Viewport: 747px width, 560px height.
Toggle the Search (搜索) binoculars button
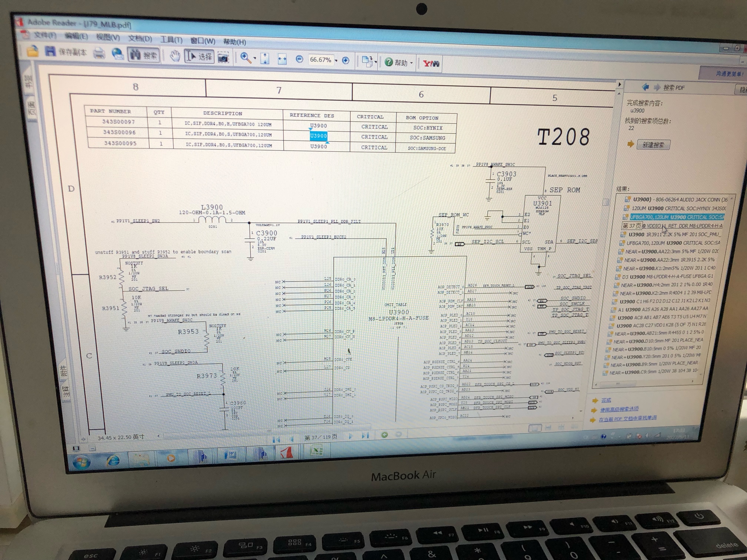144,55
